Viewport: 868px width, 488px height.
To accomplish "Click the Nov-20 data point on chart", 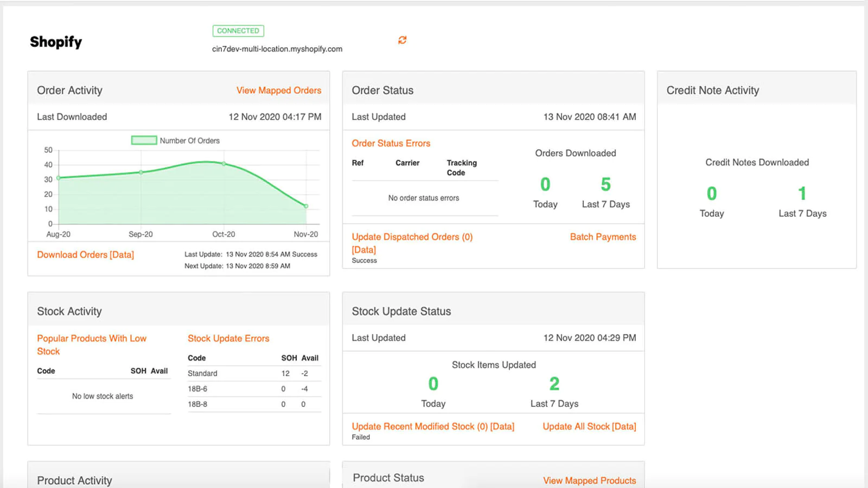I will tap(306, 206).
